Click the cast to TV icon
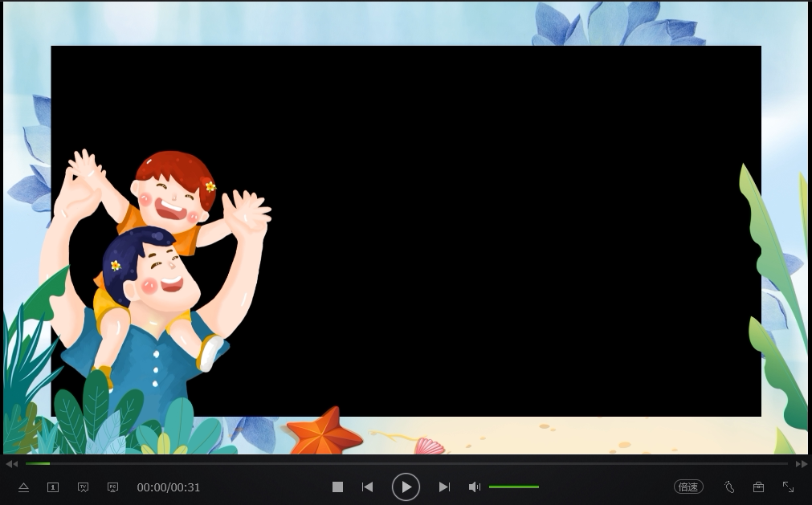Viewport: 812px width, 505px height. coord(83,487)
